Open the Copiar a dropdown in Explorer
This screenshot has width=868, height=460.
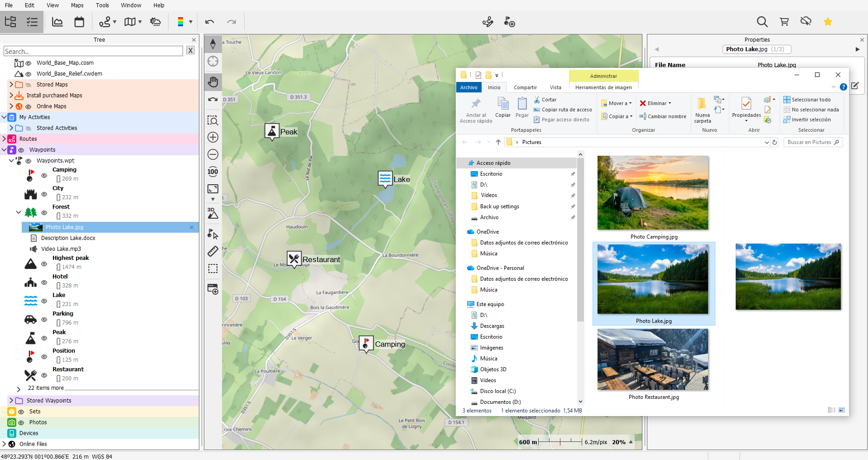click(x=617, y=116)
